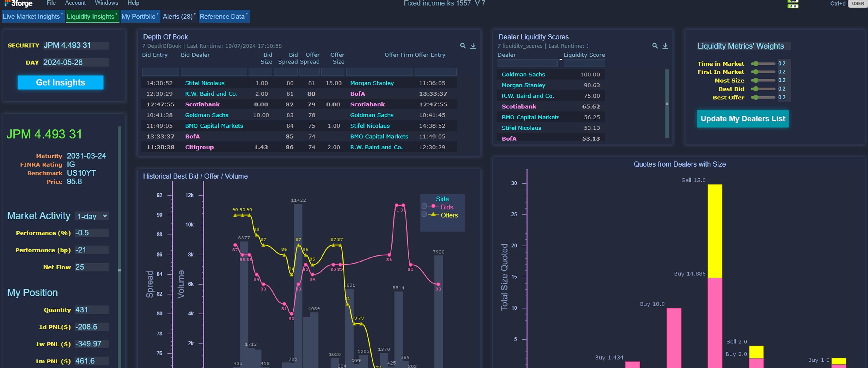868x368 pixels.
Task: Click the Bid Dealer filter box
Action: pos(214,71)
